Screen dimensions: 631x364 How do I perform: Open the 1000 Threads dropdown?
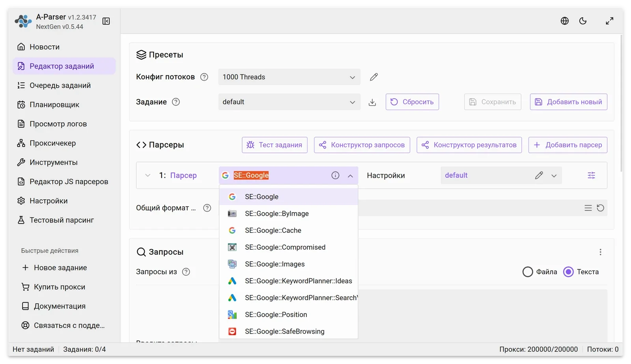(x=289, y=77)
